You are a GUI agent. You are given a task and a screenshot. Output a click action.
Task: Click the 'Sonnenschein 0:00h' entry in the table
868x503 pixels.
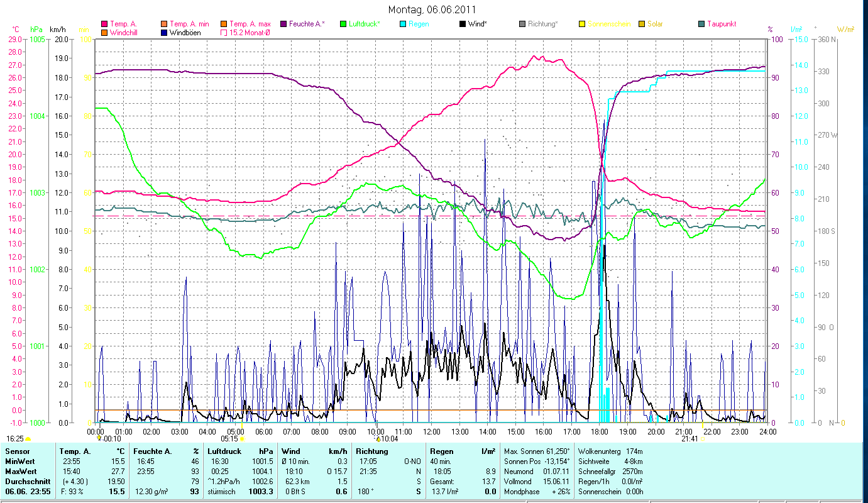coord(612,491)
